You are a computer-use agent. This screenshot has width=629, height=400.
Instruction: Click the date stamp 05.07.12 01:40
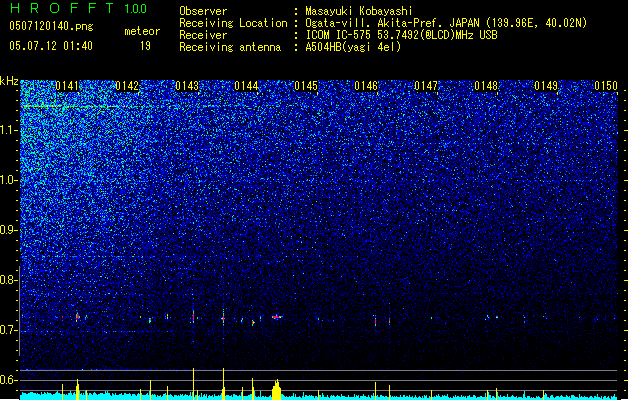click(x=51, y=46)
